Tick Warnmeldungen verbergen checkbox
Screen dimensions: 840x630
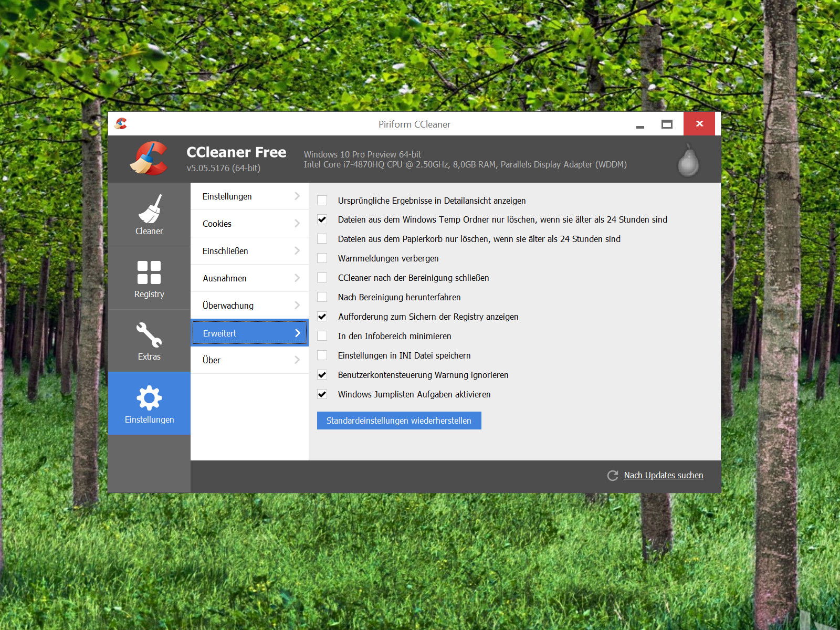[322, 258]
